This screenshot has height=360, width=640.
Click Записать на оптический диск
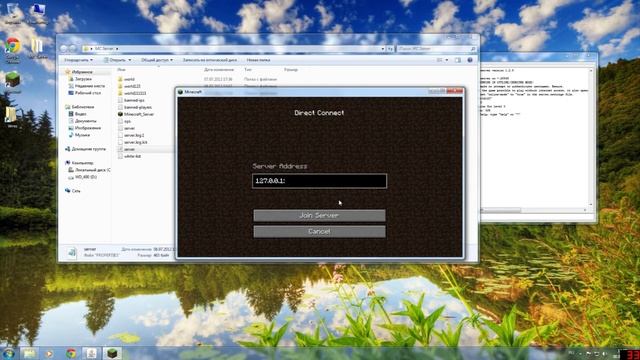point(209,60)
